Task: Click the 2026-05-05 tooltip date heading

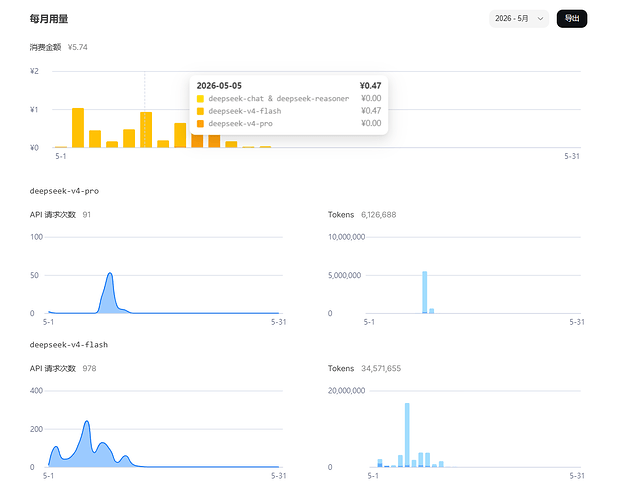Action: 219,86
